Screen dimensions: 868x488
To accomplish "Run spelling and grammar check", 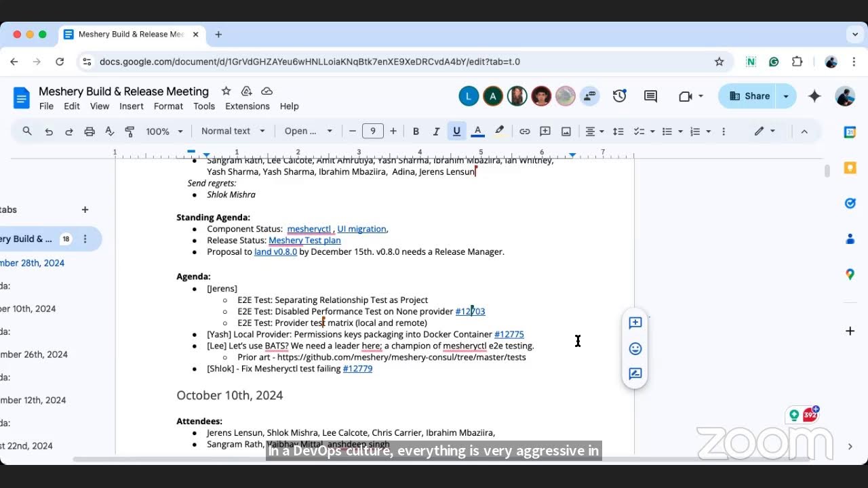I will click(110, 131).
